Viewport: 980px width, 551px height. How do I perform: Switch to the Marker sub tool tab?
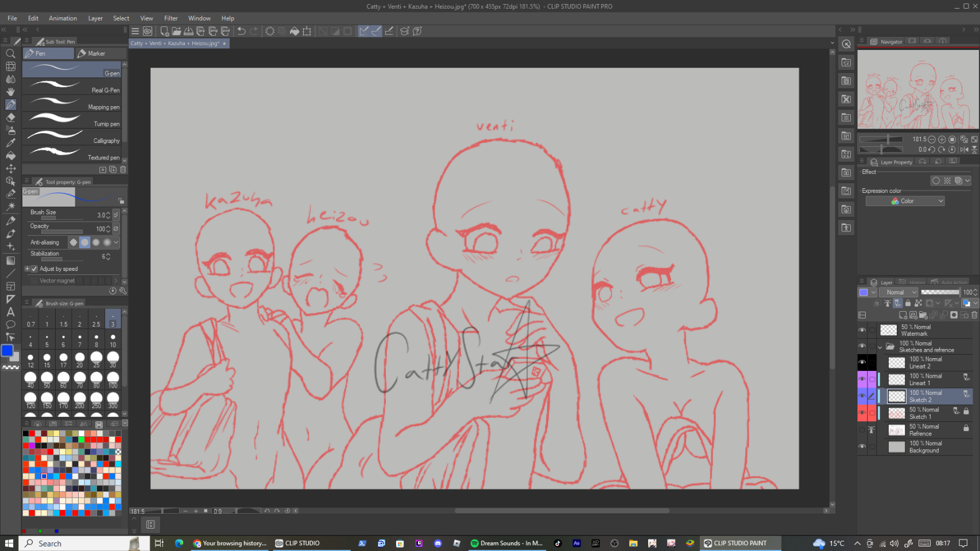coord(100,53)
